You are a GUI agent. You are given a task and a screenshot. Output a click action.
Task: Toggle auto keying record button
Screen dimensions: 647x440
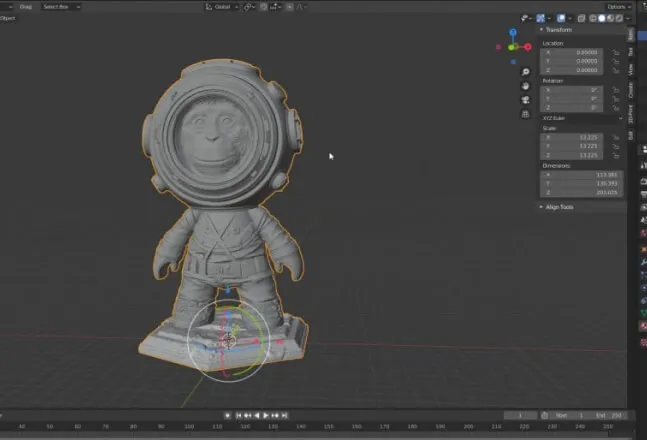pos(227,416)
